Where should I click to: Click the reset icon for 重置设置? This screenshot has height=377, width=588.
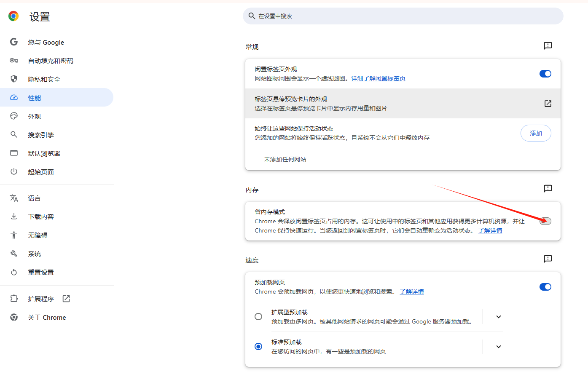[x=14, y=272]
